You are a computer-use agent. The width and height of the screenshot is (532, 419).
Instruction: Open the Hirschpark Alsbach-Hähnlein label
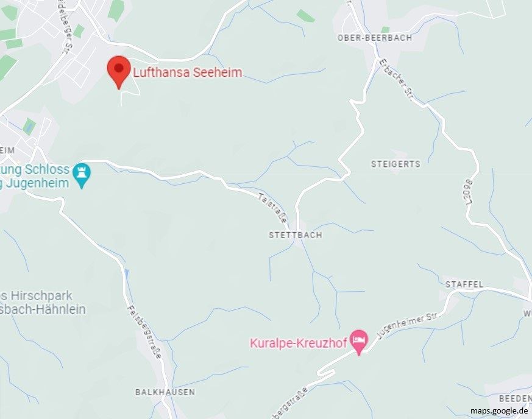(43, 303)
